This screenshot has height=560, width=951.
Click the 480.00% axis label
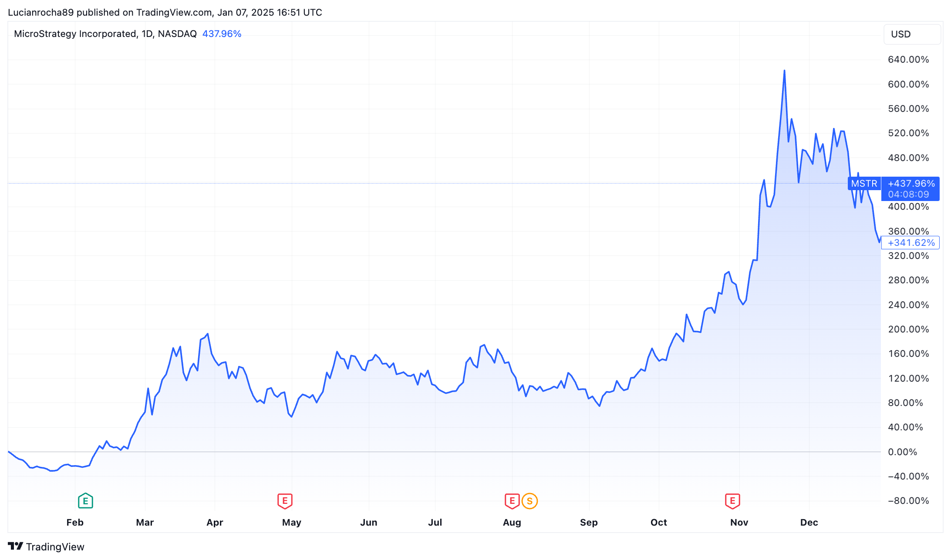pyautogui.click(x=908, y=158)
